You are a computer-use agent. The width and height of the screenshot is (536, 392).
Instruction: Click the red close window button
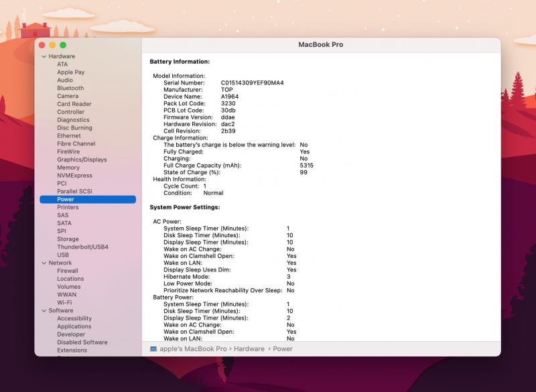[x=42, y=45]
